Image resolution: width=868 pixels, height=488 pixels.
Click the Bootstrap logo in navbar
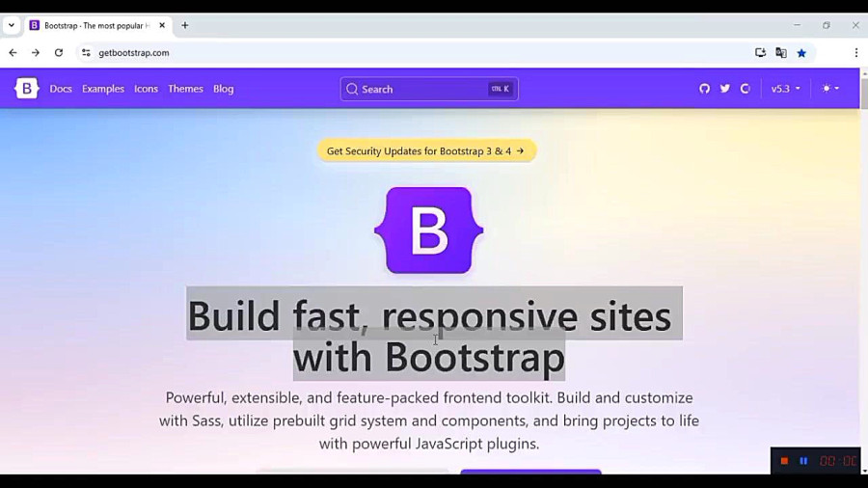coord(27,89)
